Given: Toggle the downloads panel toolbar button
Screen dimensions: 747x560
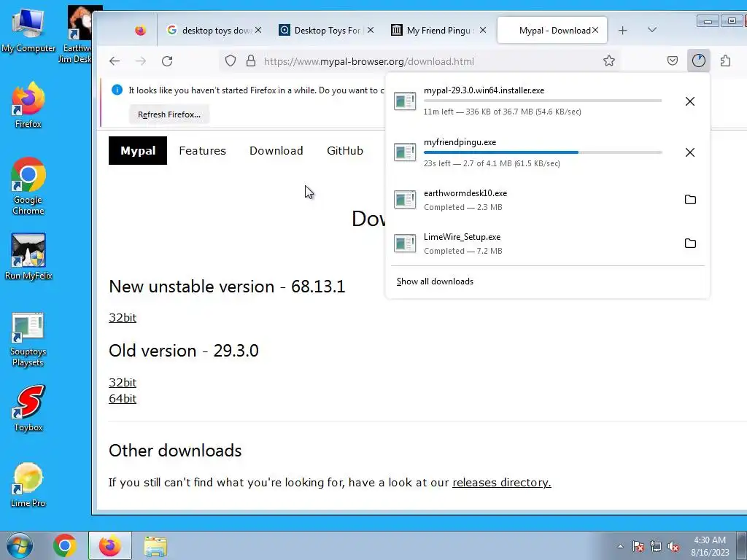Looking at the screenshot, I should (698, 61).
